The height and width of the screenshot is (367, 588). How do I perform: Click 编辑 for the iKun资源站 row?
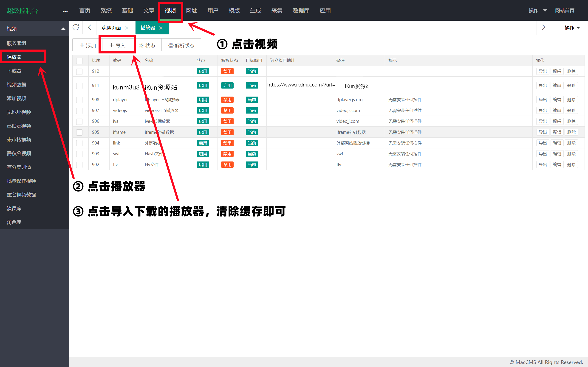(557, 86)
